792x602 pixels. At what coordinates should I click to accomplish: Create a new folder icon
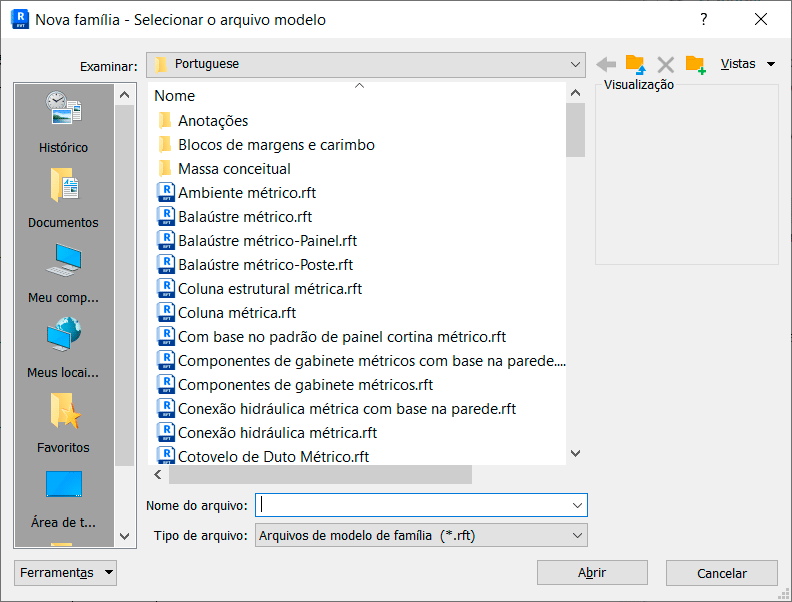pos(695,64)
